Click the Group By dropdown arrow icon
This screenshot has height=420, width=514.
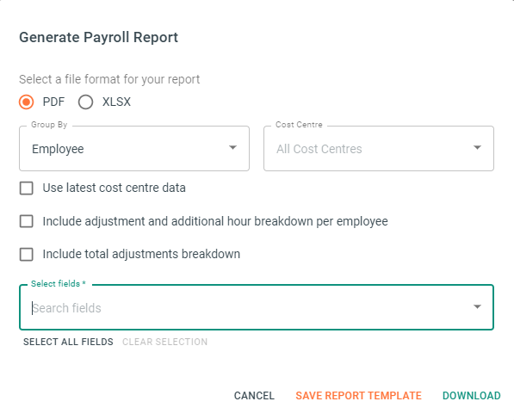(232, 148)
